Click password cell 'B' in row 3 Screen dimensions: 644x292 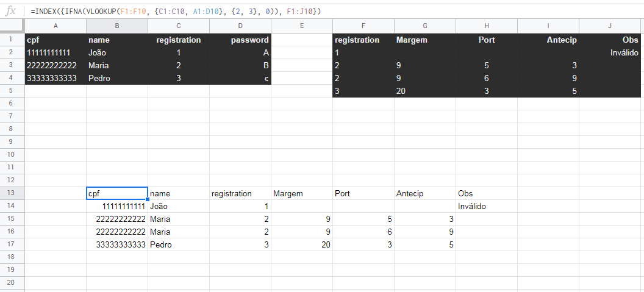pos(240,65)
